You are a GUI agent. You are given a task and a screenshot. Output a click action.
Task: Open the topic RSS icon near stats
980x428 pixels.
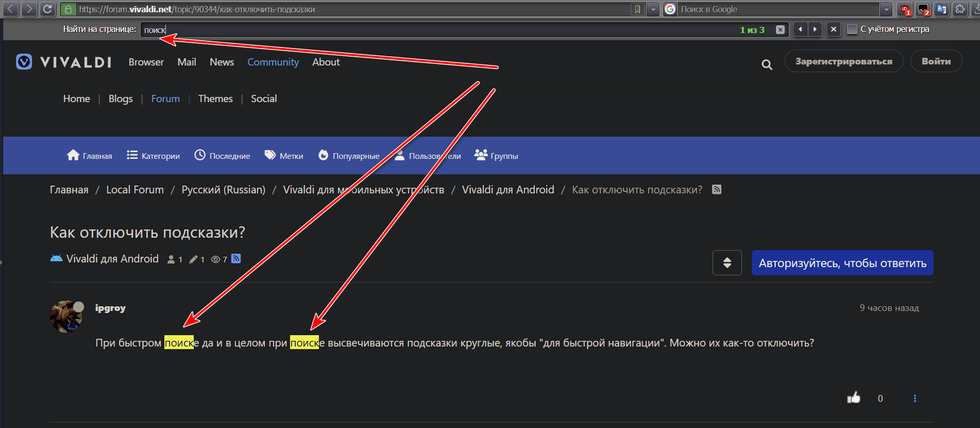point(236,258)
